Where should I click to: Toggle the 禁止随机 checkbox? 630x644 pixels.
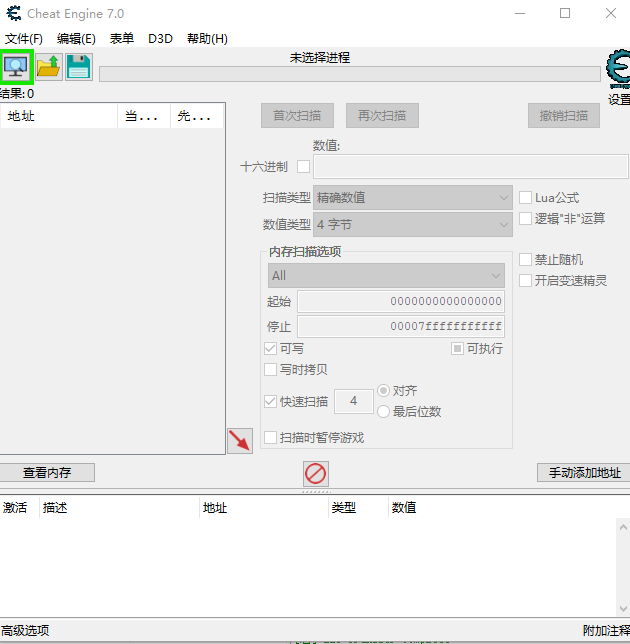pos(526,260)
